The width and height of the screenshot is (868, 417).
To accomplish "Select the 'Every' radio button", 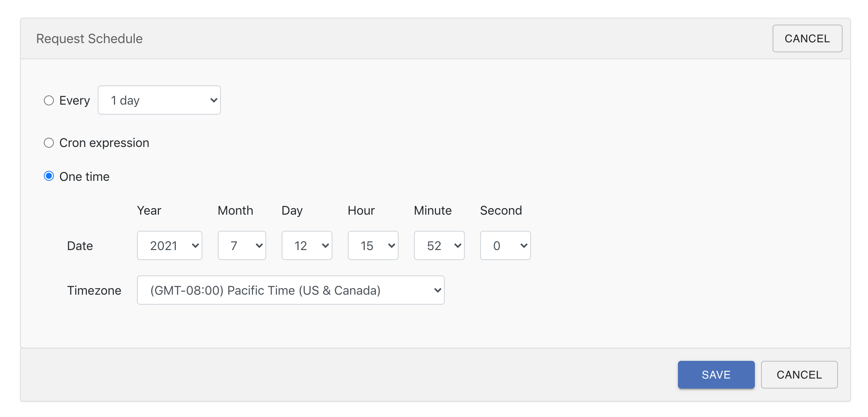I will click(x=48, y=100).
